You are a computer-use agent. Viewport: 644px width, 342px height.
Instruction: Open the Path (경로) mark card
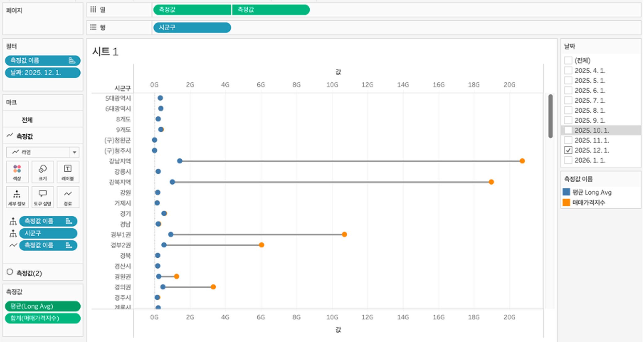[x=68, y=197]
